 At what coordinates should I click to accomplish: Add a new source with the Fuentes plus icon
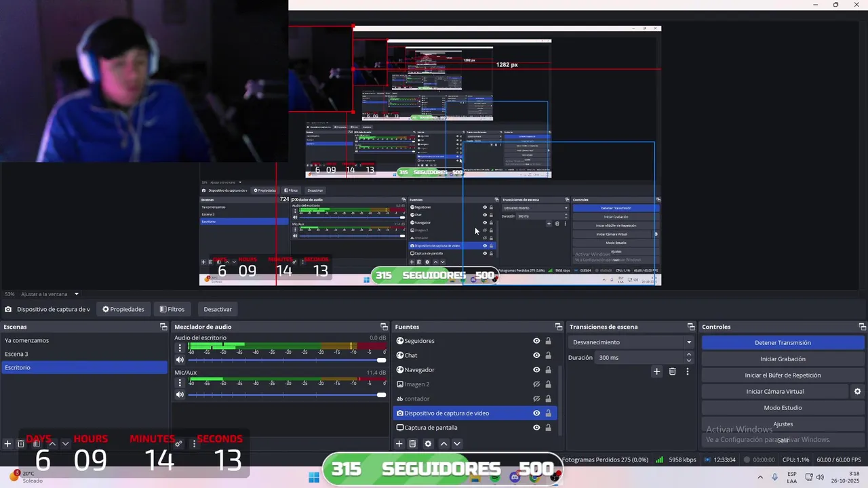(399, 444)
